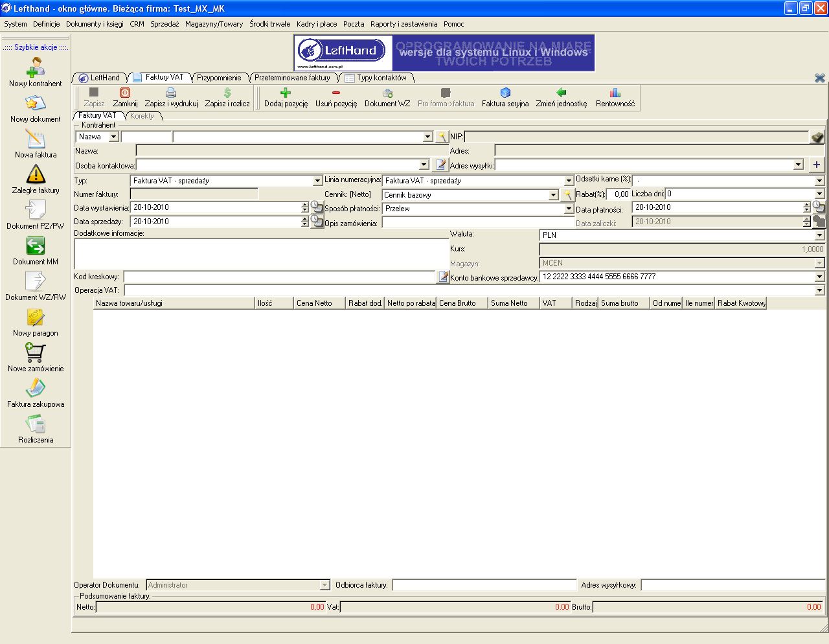The image size is (829, 644).
Task: Open Raporty i zestawienia menu
Action: [404, 24]
